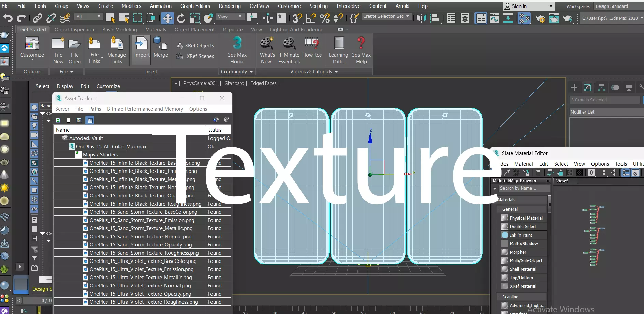
Task: Toggle the Ribbon display button
Action: [481, 18]
